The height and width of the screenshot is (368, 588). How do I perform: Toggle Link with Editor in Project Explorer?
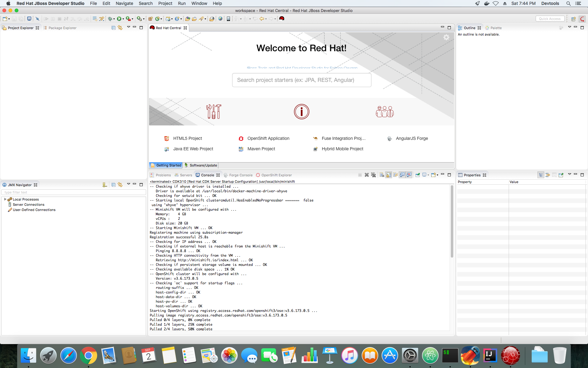click(120, 28)
